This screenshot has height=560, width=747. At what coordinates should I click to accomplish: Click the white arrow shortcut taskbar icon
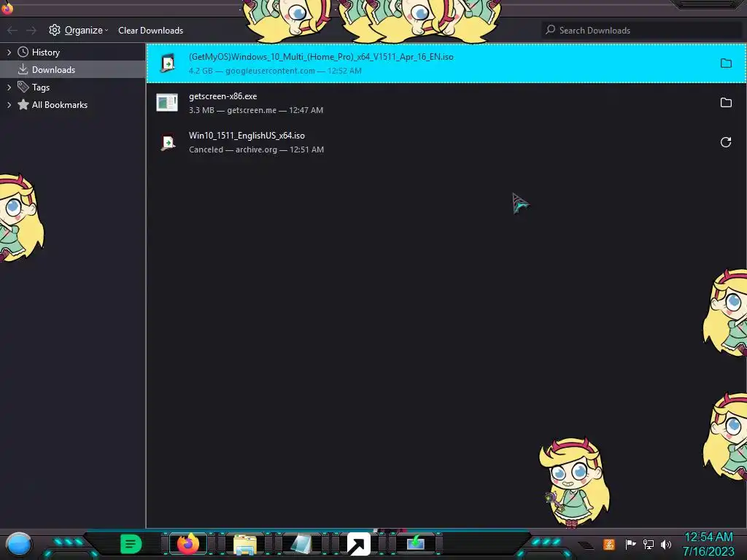click(359, 544)
